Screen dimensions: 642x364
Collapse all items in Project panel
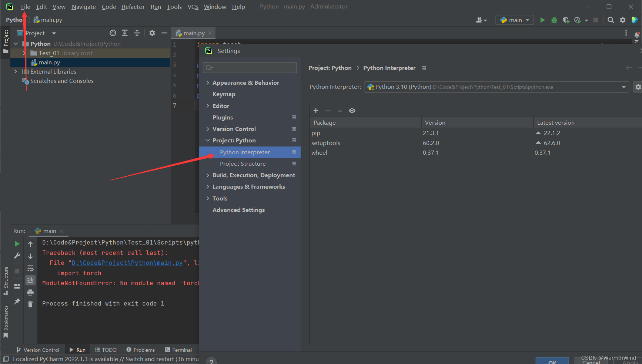[137, 33]
